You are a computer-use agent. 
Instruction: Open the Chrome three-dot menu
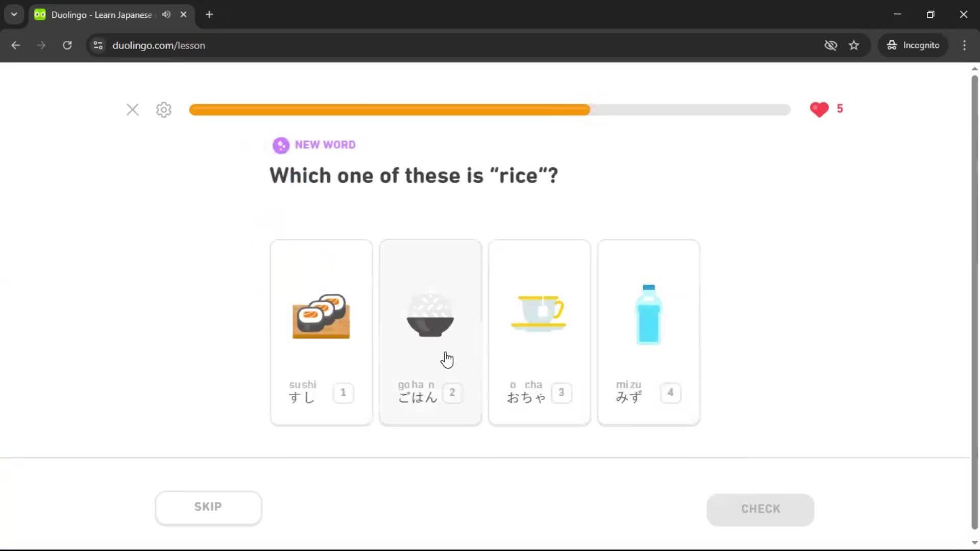[964, 45]
